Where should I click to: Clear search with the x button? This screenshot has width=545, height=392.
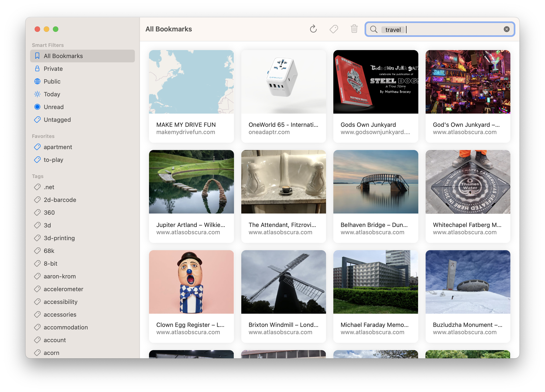(506, 29)
